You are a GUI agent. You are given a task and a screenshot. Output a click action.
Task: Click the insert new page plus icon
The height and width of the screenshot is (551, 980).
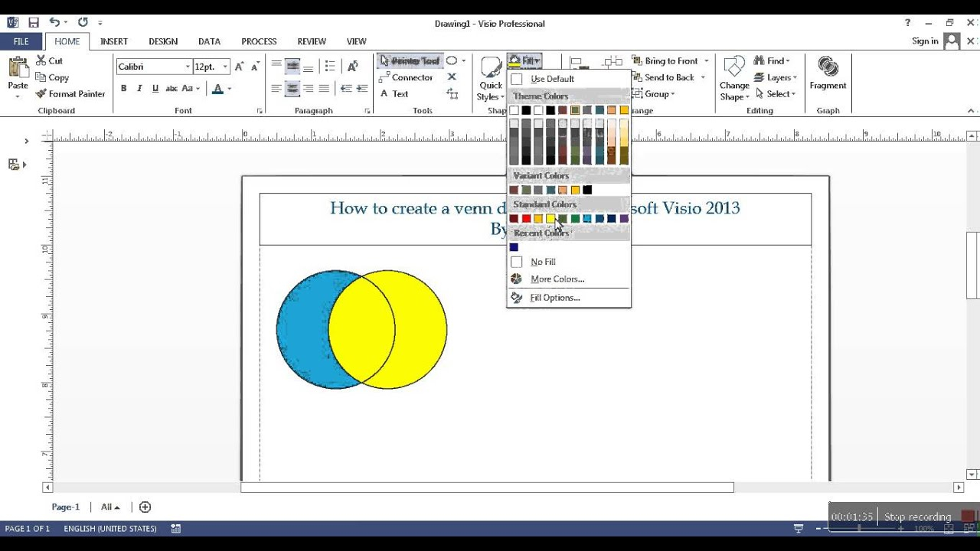(145, 507)
